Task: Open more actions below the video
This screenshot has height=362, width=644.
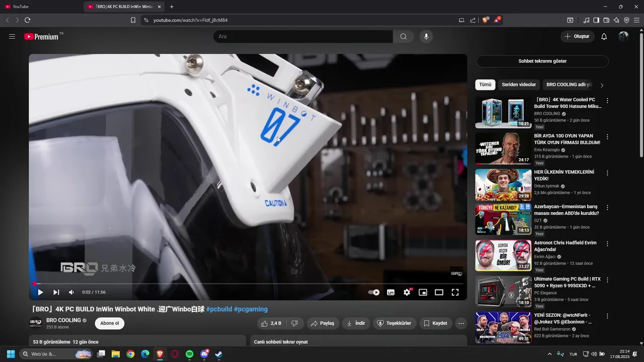Action: pyautogui.click(x=461, y=323)
